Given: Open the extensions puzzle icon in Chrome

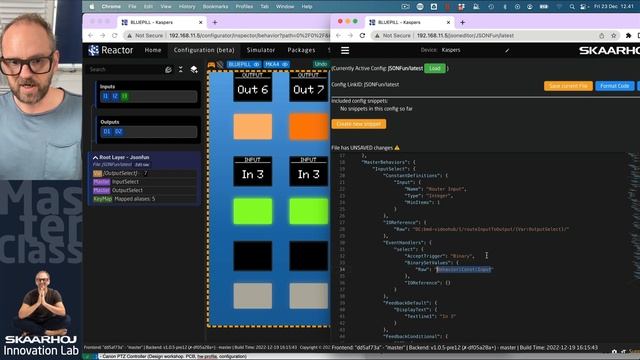Looking at the screenshot, I should point(629,36).
